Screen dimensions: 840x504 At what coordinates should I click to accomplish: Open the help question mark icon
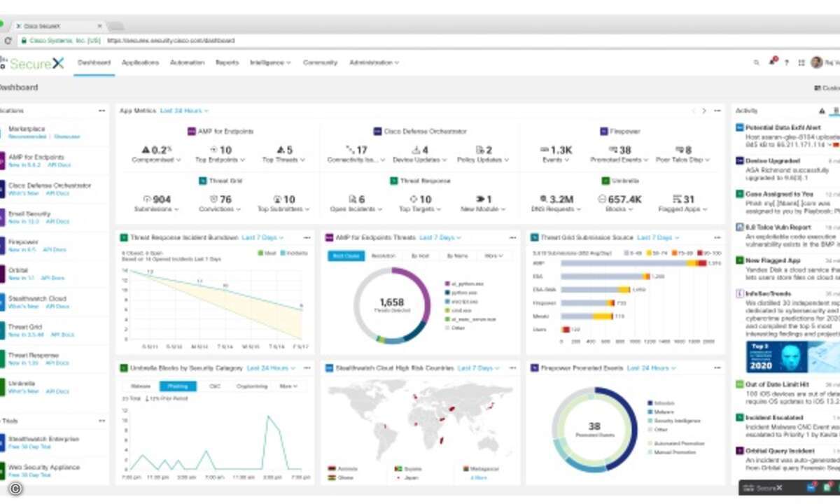[x=786, y=63]
